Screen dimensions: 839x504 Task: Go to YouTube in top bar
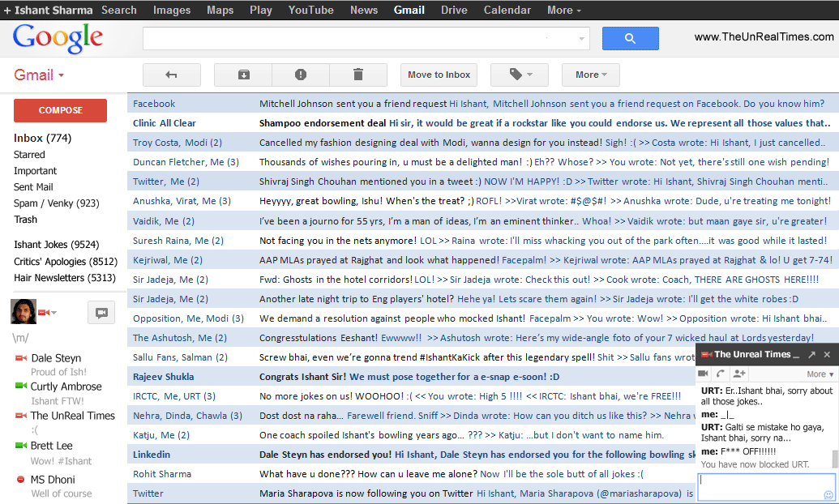[311, 11]
